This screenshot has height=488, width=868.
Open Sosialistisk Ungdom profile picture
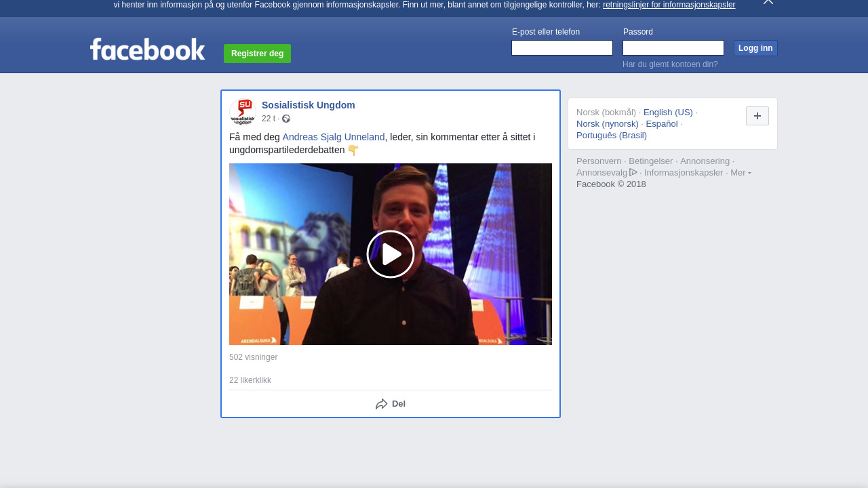242,112
